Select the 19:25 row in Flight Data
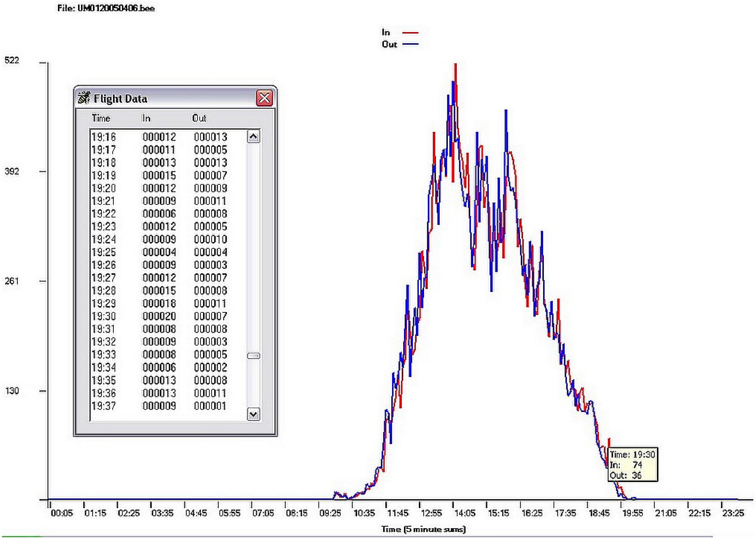 [159, 252]
